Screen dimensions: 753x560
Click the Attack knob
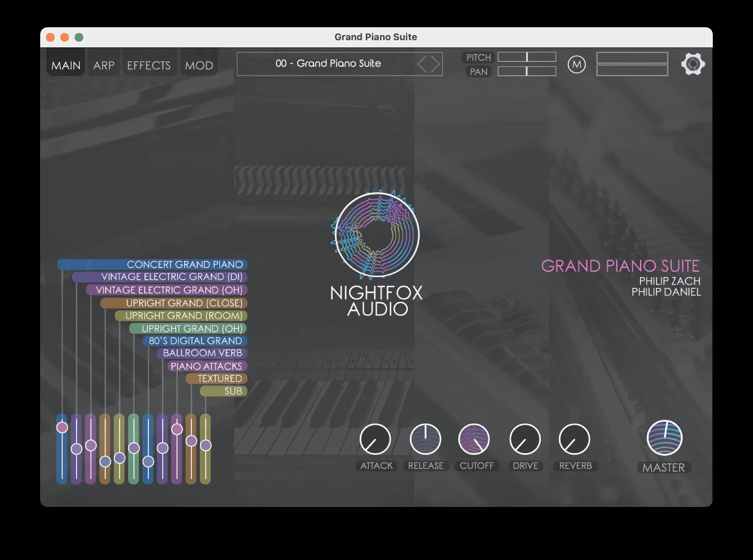pos(375,439)
